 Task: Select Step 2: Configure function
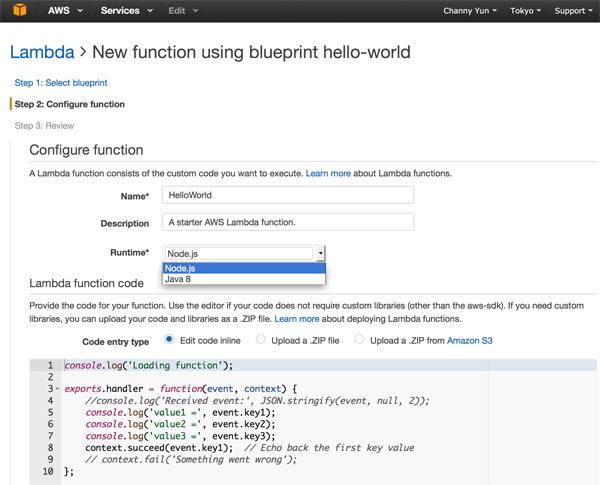pyautogui.click(x=69, y=104)
